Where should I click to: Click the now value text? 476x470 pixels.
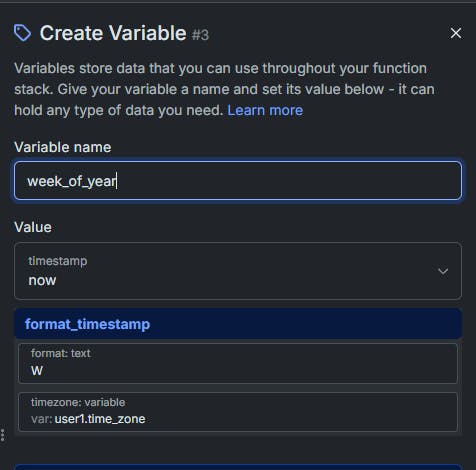tap(42, 280)
